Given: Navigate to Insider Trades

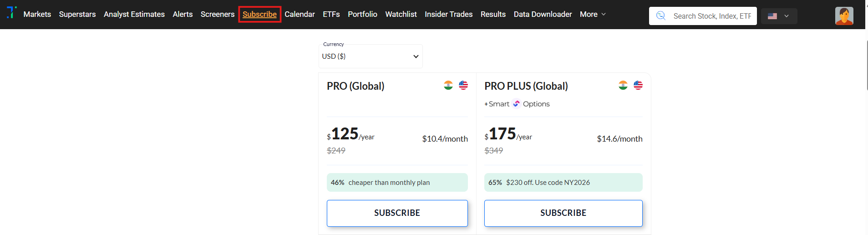Looking at the screenshot, I should point(448,14).
